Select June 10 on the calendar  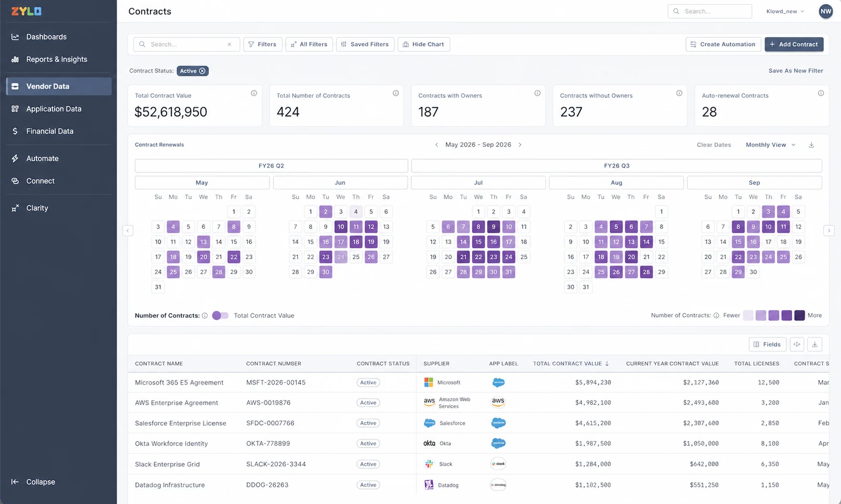341,227
